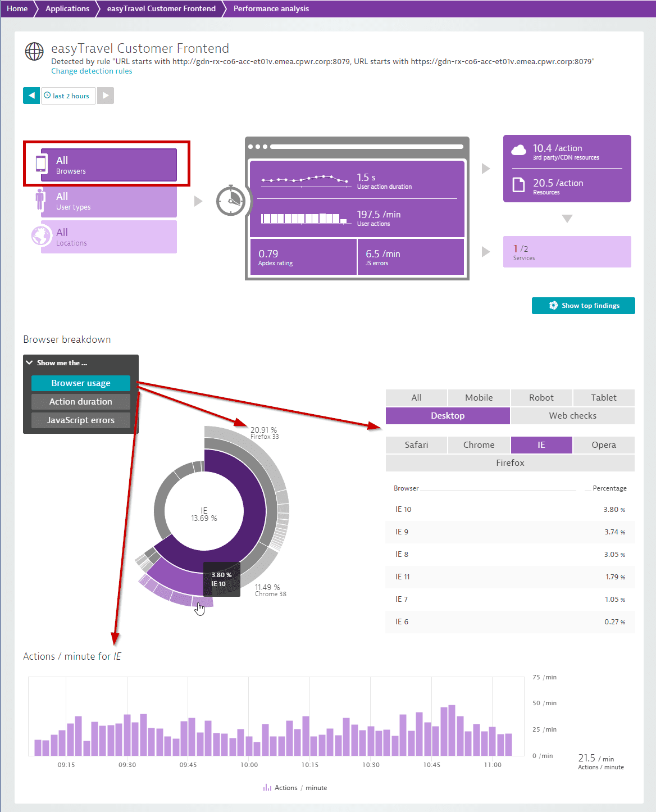Open Resources 20.5 /action tile
The image size is (656, 812).
pyautogui.click(x=567, y=186)
